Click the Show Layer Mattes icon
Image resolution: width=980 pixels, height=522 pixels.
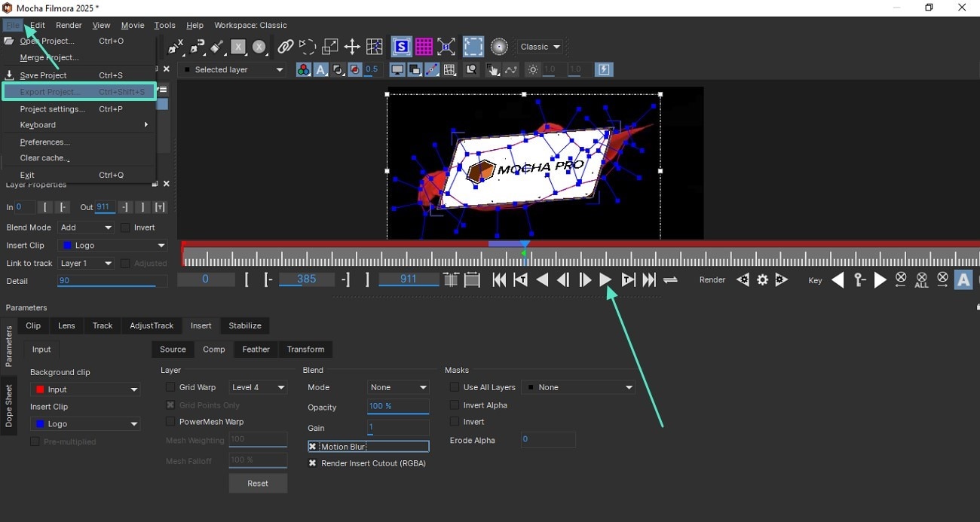[338, 69]
